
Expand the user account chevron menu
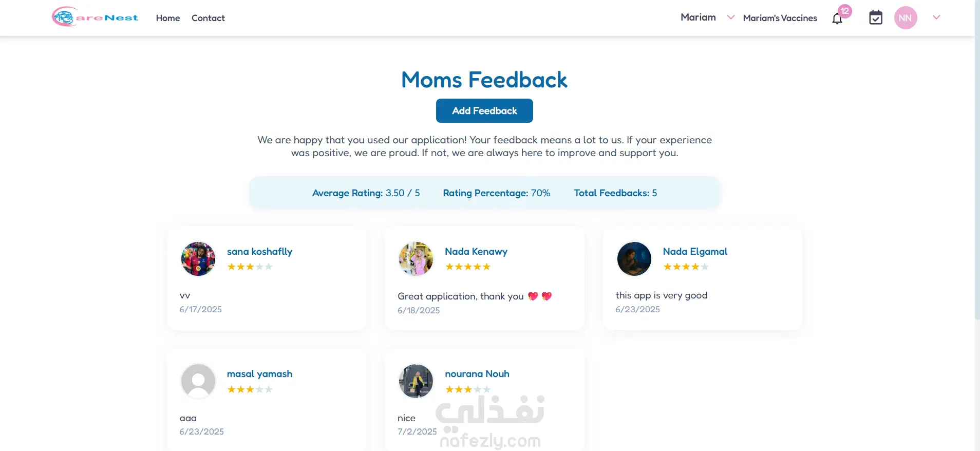click(936, 17)
